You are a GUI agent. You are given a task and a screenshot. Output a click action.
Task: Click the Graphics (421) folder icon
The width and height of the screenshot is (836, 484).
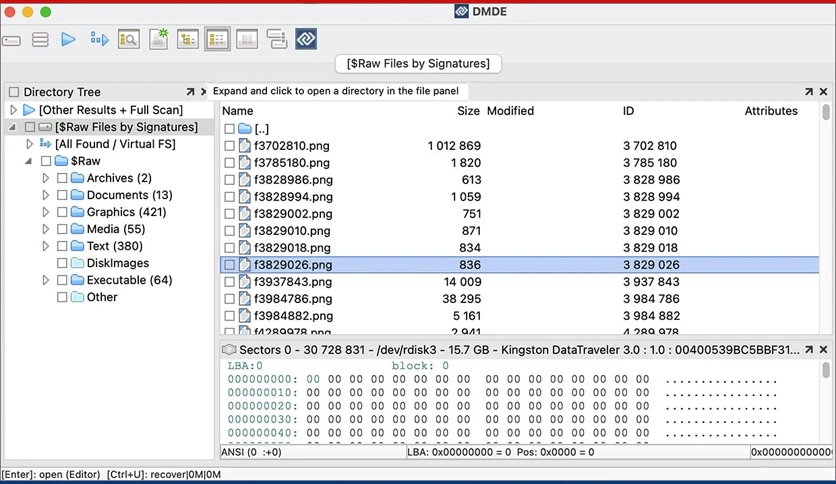[x=78, y=212]
